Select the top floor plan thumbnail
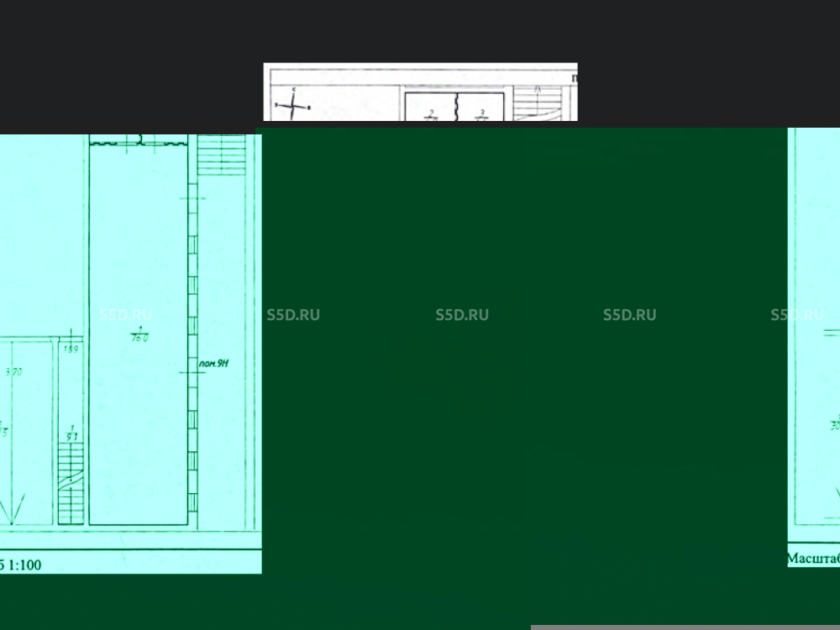This screenshot has height=630, width=840. [420, 92]
